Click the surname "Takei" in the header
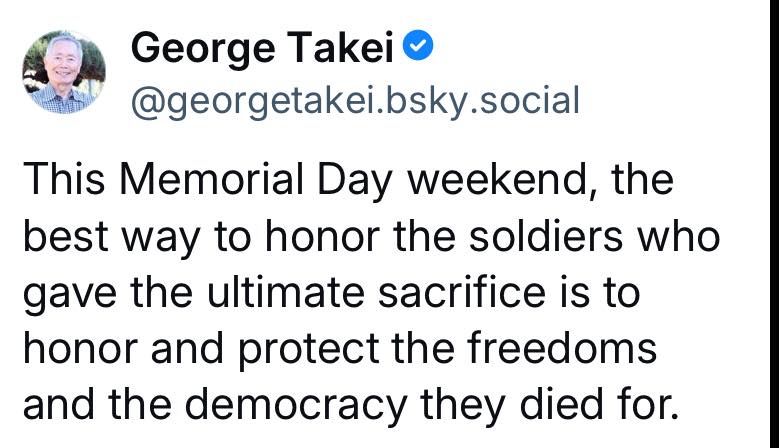 340,47
